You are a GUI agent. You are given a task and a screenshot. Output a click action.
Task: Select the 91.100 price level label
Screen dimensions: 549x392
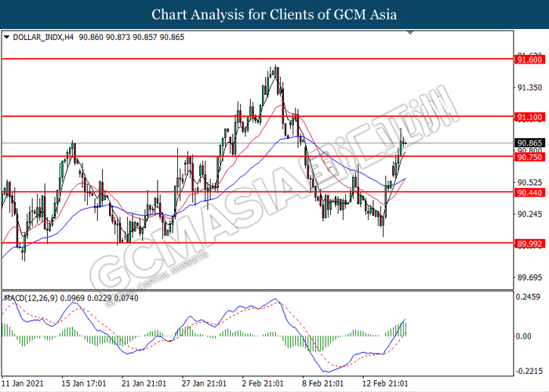coord(529,117)
